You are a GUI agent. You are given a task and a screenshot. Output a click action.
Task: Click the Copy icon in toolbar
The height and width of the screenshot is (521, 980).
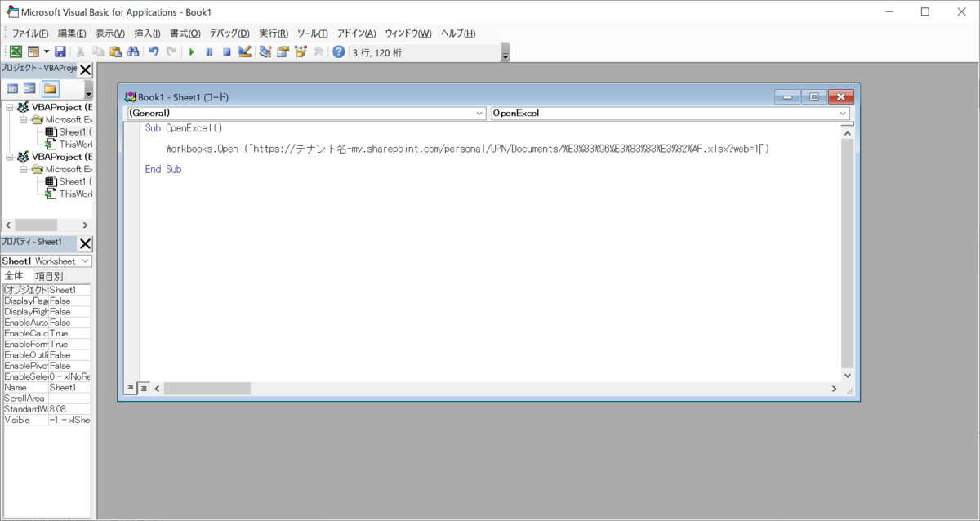pos(98,51)
